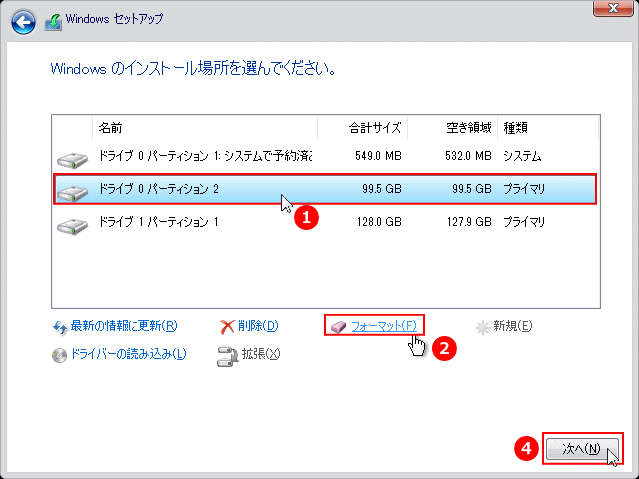Click the 549.0 MB total size cell
The width and height of the screenshot is (639, 479).
point(378,156)
